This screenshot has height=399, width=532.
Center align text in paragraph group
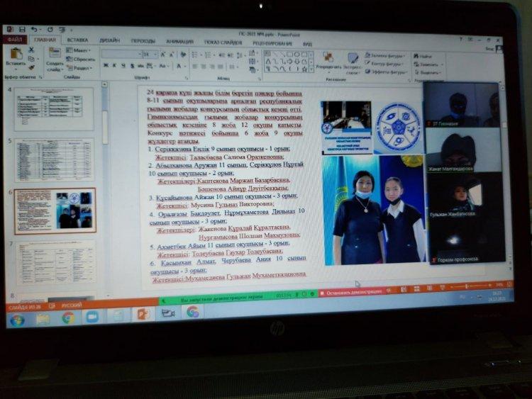tap(204, 67)
